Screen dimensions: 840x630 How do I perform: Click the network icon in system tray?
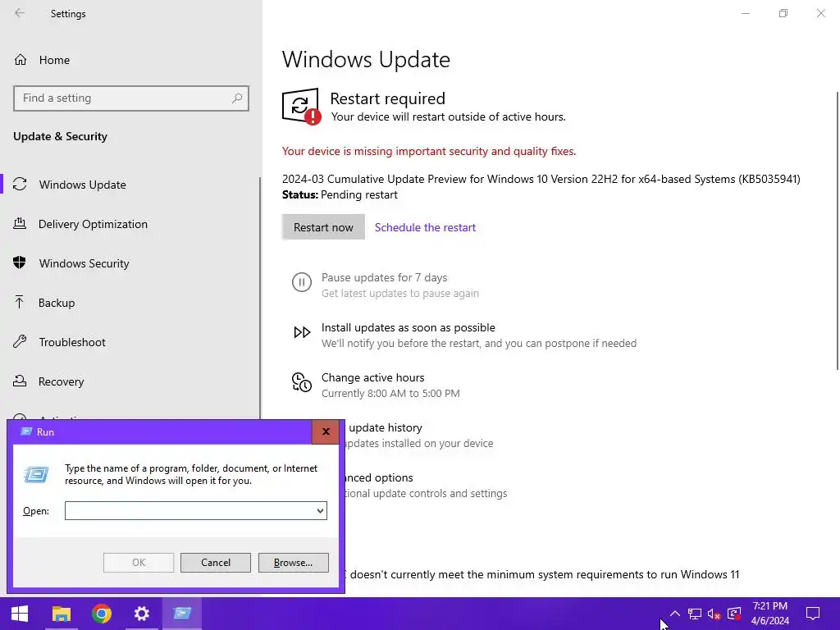pyautogui.click(x=695, y=614)
